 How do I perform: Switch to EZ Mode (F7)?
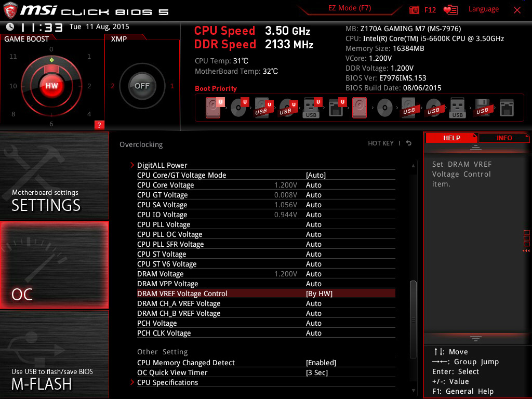[x=350, y=8]
